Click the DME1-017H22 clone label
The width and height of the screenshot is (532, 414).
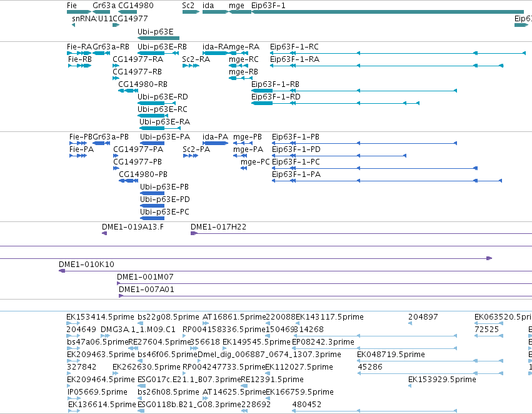point(219,226)
